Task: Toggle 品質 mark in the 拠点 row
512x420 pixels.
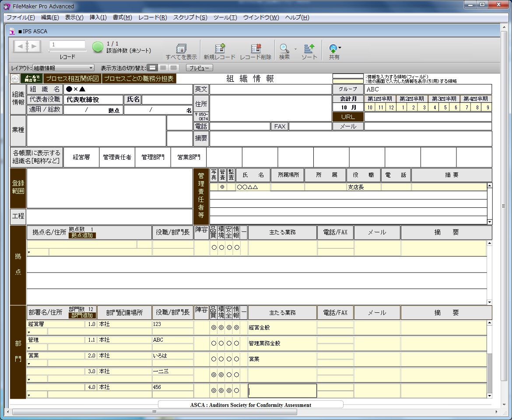Action: 214,247
